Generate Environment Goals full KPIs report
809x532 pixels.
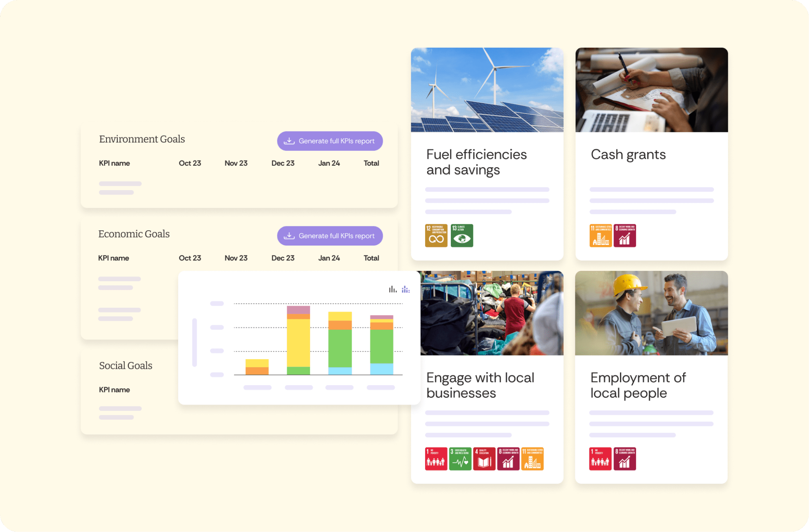[x=330, y=141]
